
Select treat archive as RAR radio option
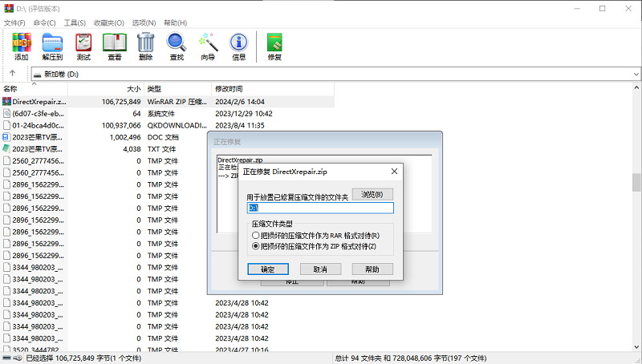(x=256, y=236)
